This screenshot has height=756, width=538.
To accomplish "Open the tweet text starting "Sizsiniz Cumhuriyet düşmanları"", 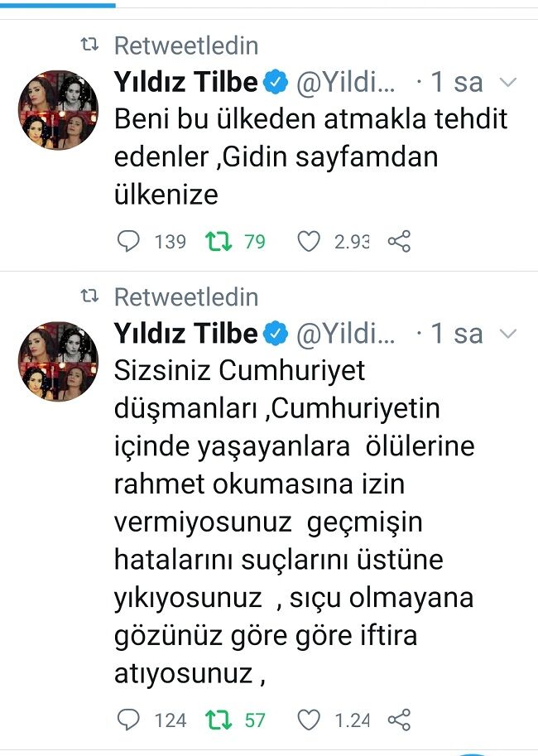I will pyautogui.click(x=281, y=522).
